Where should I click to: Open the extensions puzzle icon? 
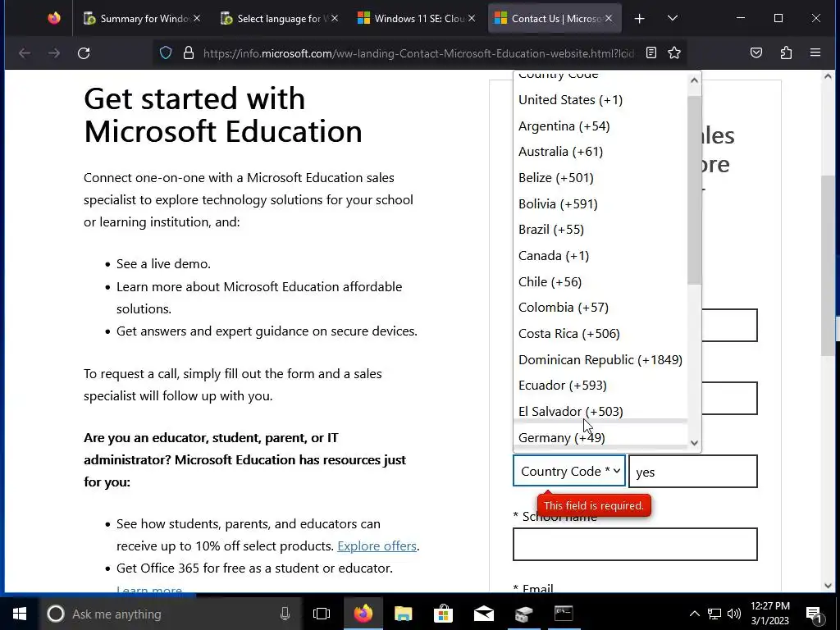pos(786,52)
